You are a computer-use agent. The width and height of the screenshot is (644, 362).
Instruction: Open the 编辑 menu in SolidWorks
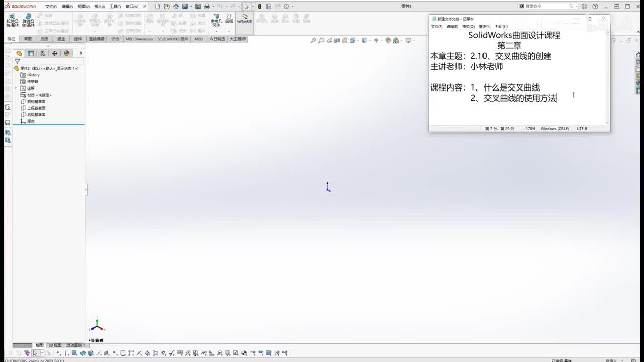click(x=67, y=6)
